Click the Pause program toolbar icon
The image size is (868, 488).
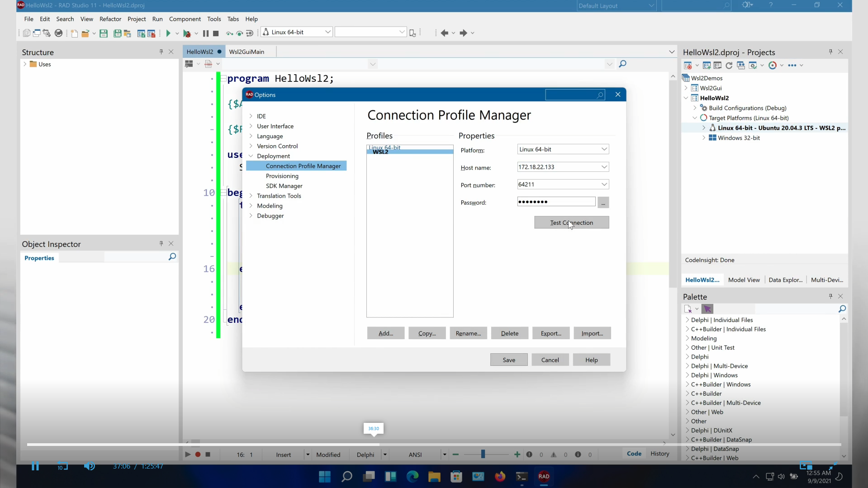tap(206, 33)
